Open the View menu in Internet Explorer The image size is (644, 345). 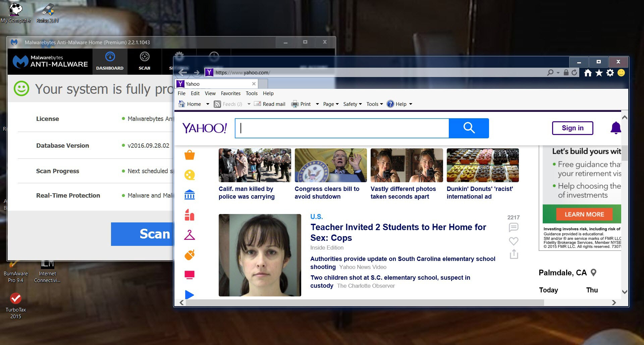coord(210,93)
